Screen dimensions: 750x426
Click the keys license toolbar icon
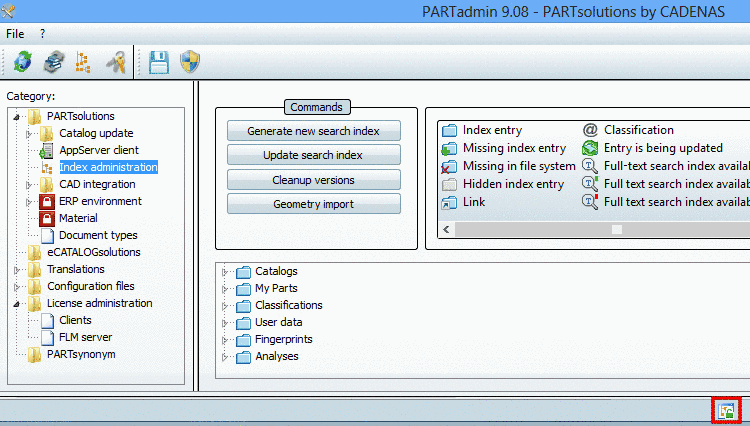click(116, 62)
